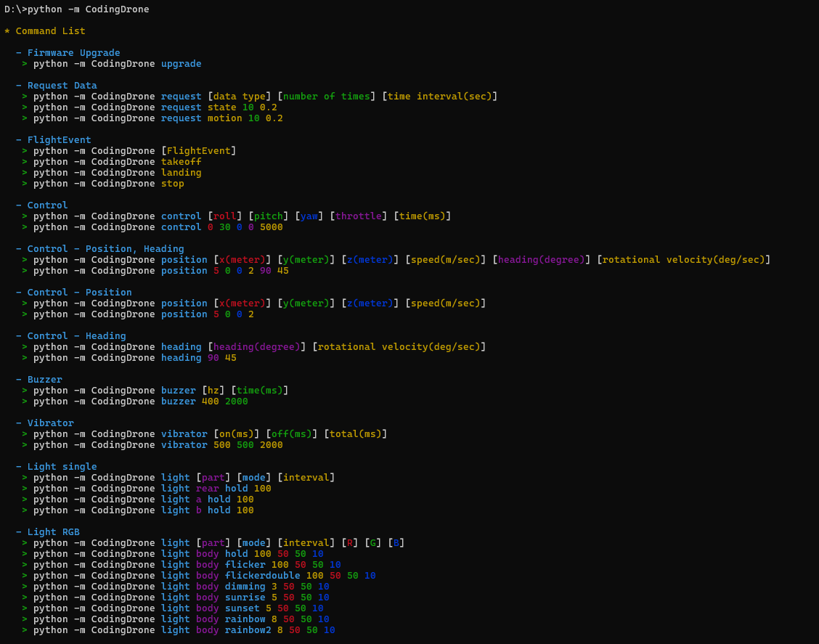This screenshot has width=819, height=644.
Task: Click the 'Control - Heading' section title
Action: point(77,336)
